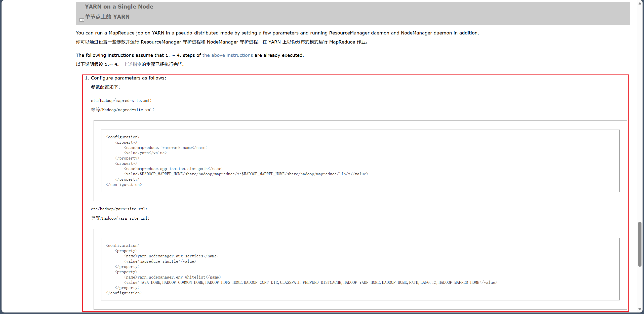Click the '单节点上的 YARN' heading text
This screenshot has width=644, height=314.
click(107, 17)
